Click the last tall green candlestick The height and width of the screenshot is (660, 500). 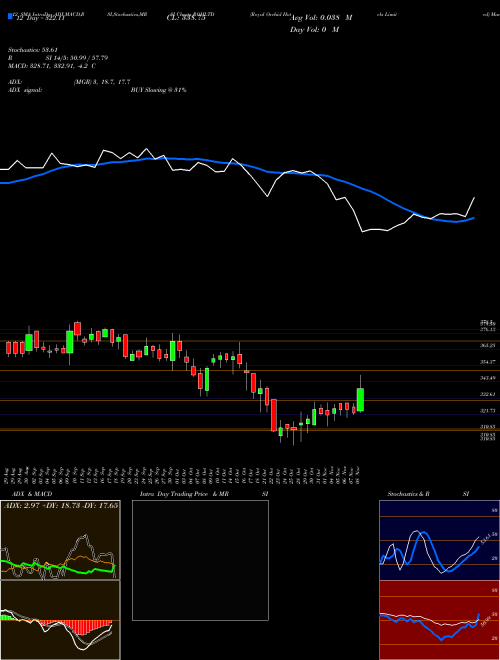360,400
